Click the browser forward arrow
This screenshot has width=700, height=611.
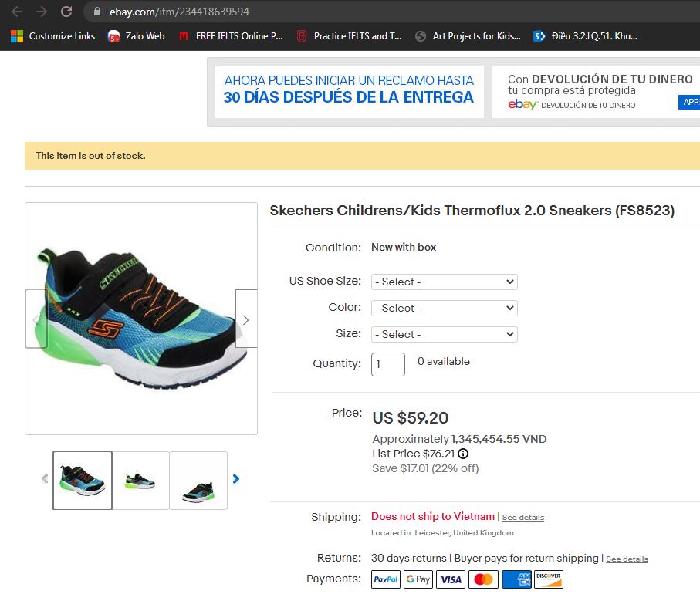coord(42,12)
